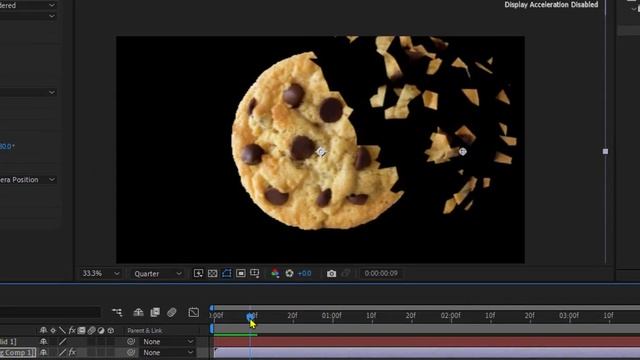This screenshot has height=360, width=640.
Task: Enable frame blending for the composition
Action: [155, 313]
